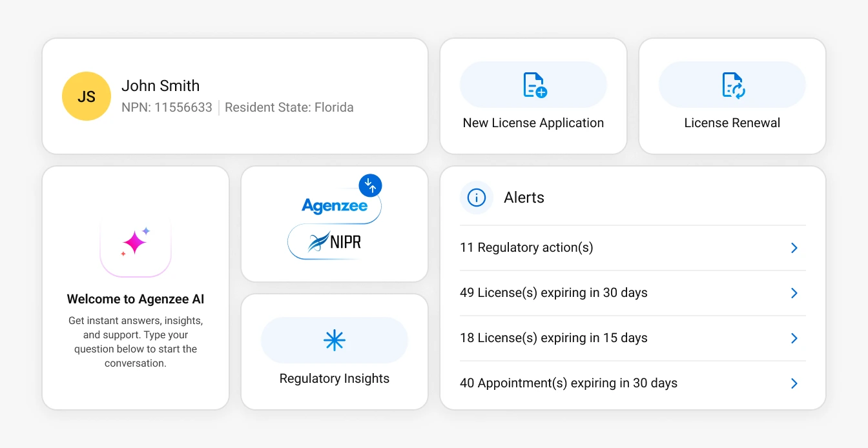Open the 11 Regulatory action(s) alert
The image size is (868, 448).
(x=526, y=247)
